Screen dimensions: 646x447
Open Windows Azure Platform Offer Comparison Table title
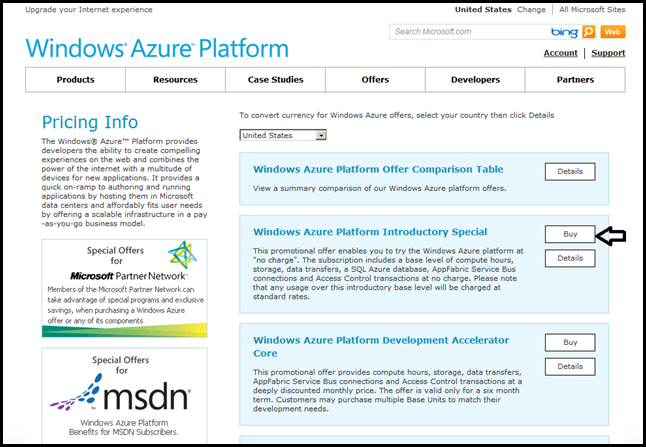point(378,169)
